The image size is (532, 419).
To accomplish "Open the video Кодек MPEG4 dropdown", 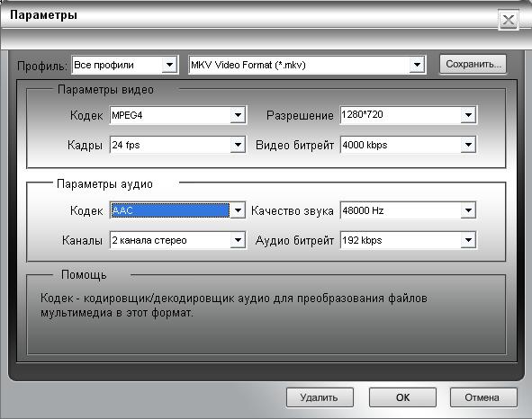I will click(238, 115).
